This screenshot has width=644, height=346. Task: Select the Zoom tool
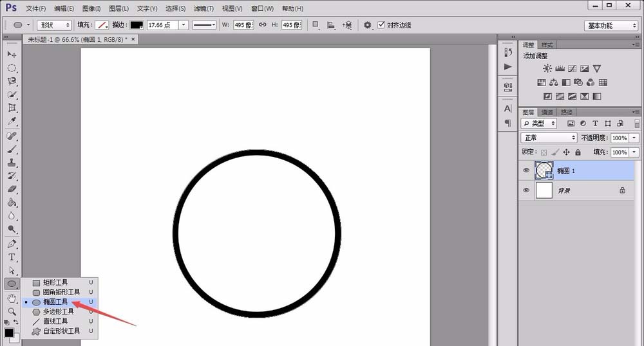tap(12, 311)
